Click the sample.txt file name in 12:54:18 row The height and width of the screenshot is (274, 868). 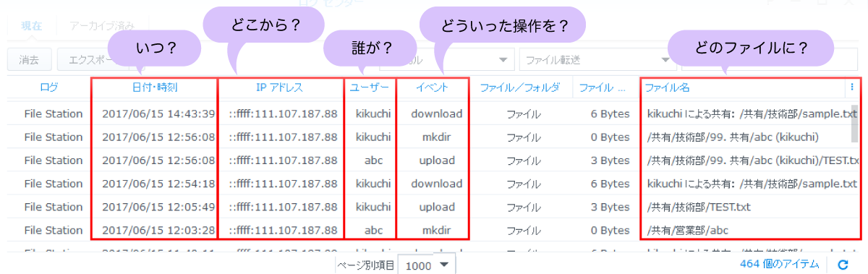(x=752, y=183)
